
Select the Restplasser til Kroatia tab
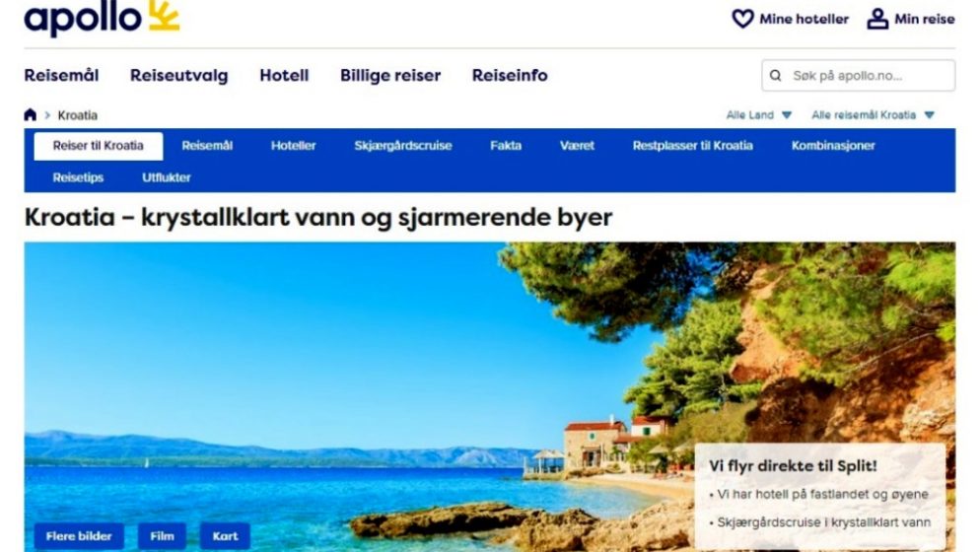[x=692, y=146]
